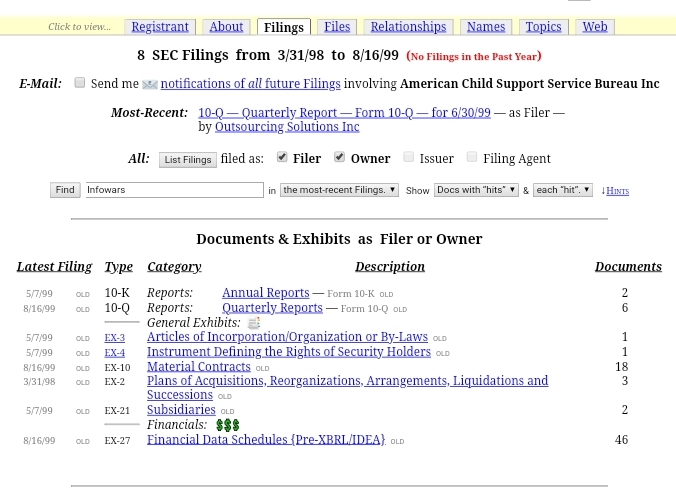This screenshot has width=676, height=488.
Task: Uncheck the Filer checkbox
Action: pos(282,157)
